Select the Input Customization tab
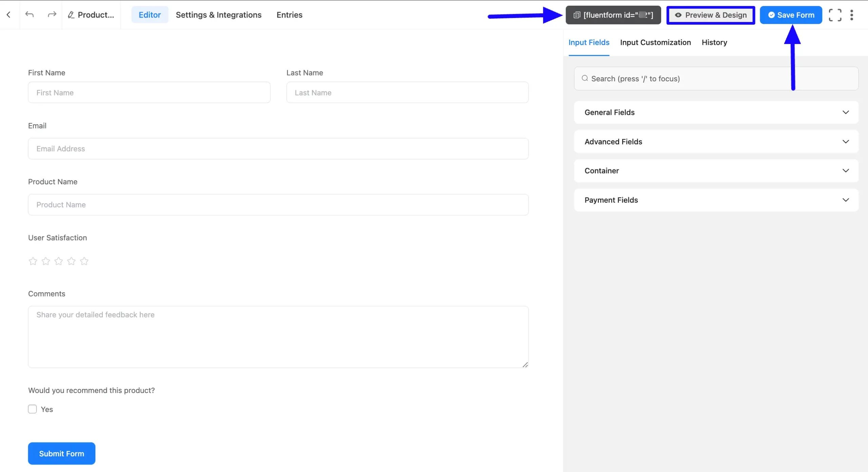This screenshot has height=472, width=868. [655, 42]
